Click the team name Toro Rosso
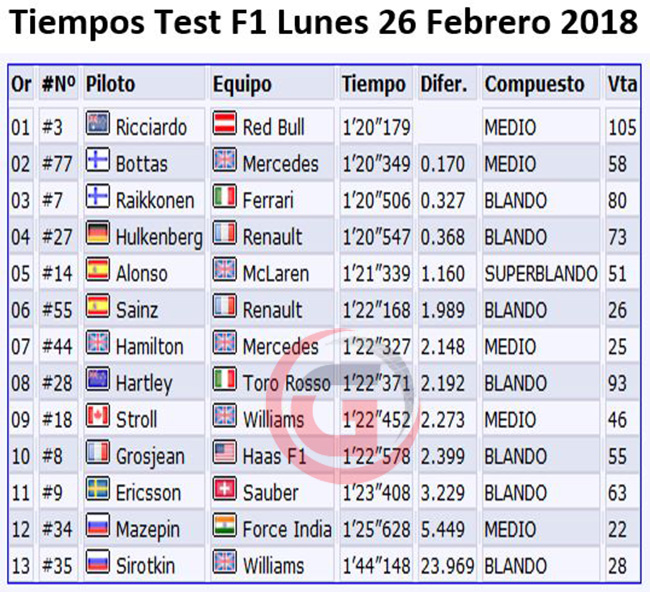 (x=286, y=383)
